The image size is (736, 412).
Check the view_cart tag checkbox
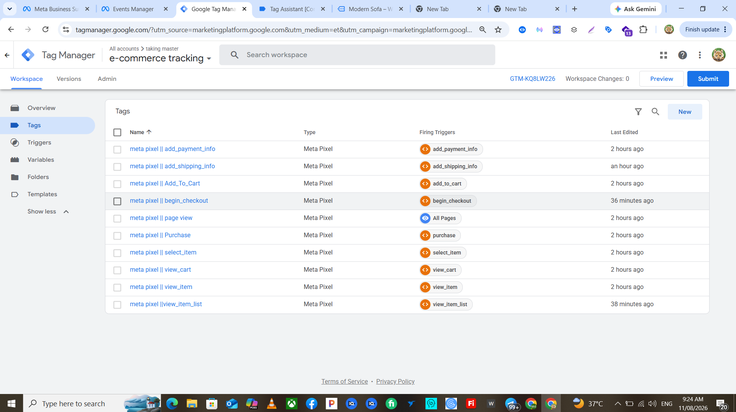click(x=117, y=270)
